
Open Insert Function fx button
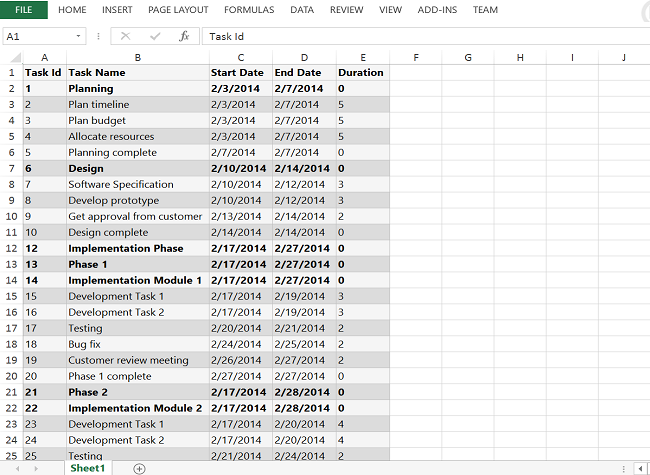184,36
